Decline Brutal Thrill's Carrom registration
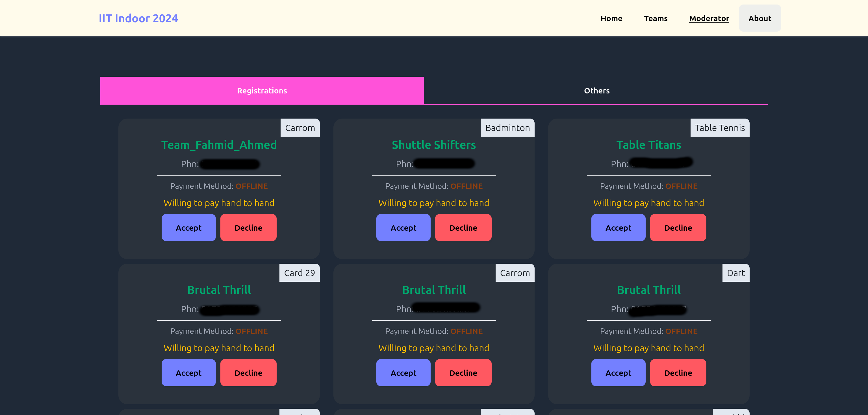868x415 pixels. point(463,373)
